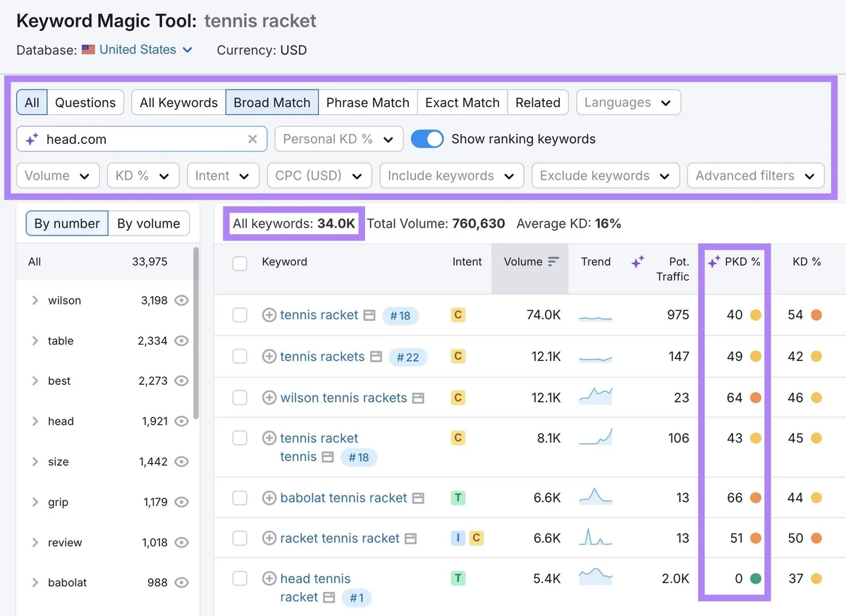Switch to Broad Match tab
The width and height of the screenshot is (846, 616).
tap(272, 102)
